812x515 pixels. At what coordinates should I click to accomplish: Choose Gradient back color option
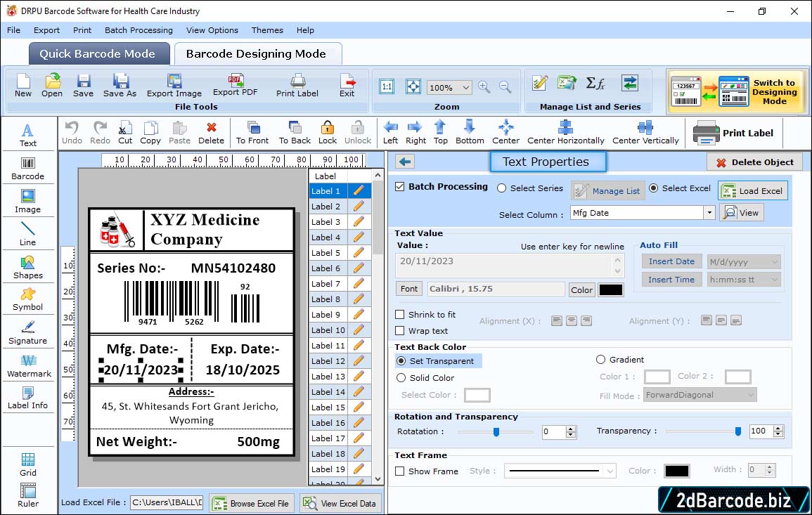[x=600, y=360]
